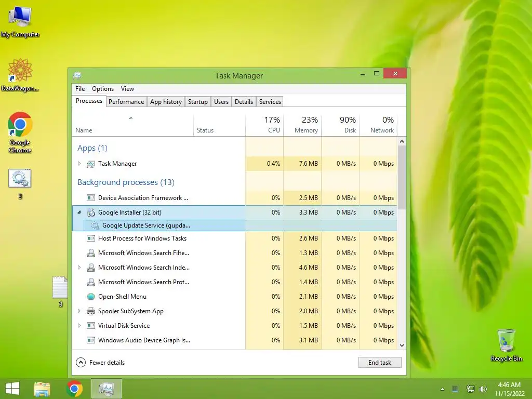Click the Task Manager row icon under Apps
This screenshot has height=399, width=532.
click(x=90, y=164)
